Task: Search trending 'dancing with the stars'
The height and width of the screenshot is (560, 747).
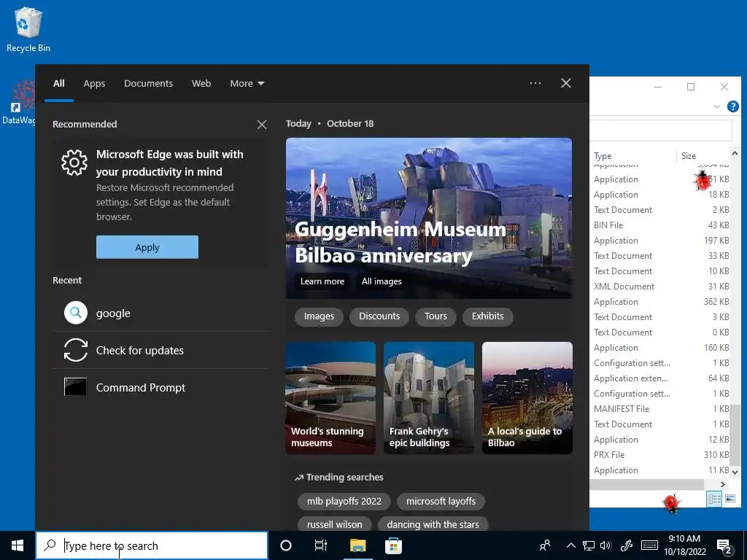Action: 433,524
